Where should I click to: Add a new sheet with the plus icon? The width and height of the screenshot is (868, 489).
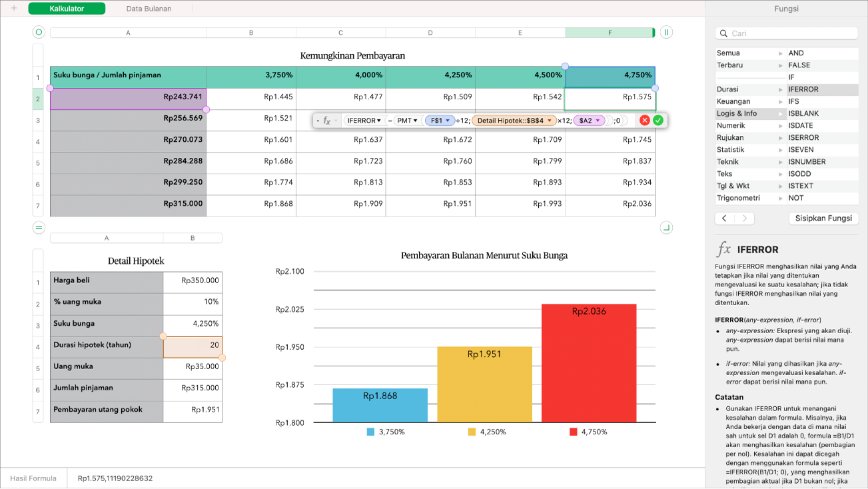click(15, 9)
